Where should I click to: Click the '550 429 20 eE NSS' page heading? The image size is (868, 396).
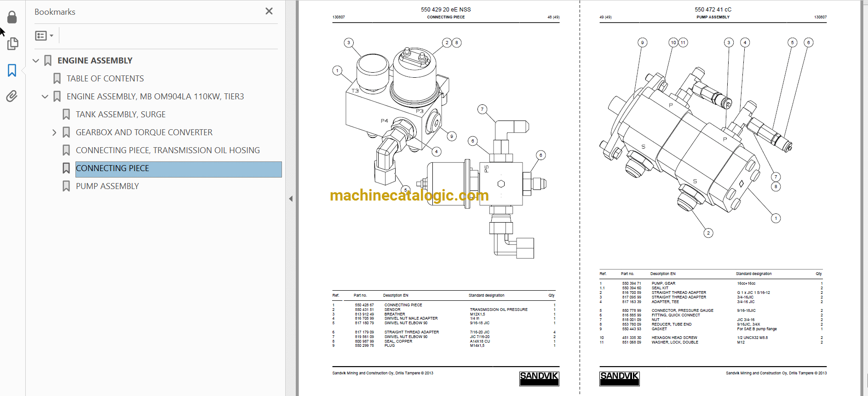(446, 9)
